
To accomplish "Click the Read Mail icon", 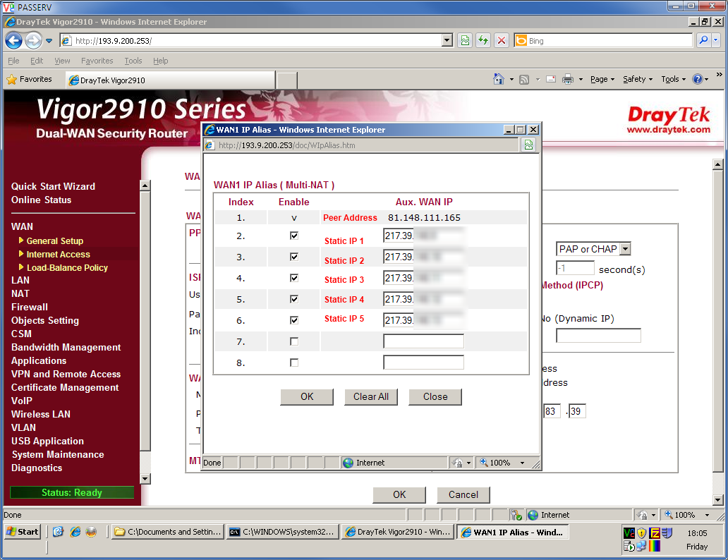I will 551,80.
